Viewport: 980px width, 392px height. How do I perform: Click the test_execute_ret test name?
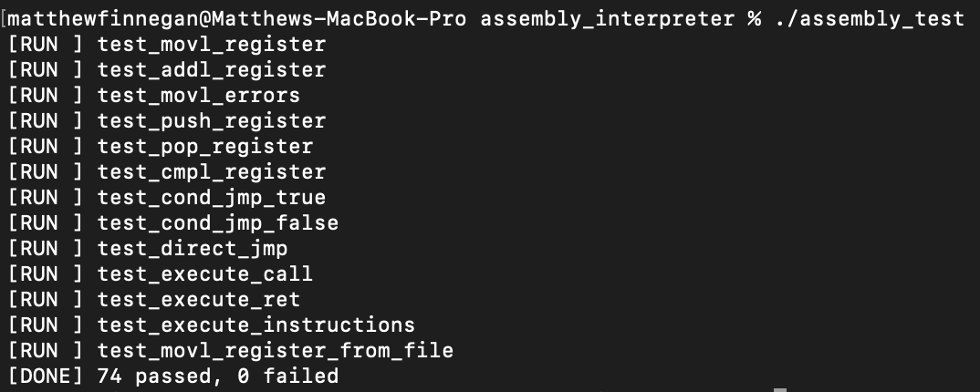[198, 299]
